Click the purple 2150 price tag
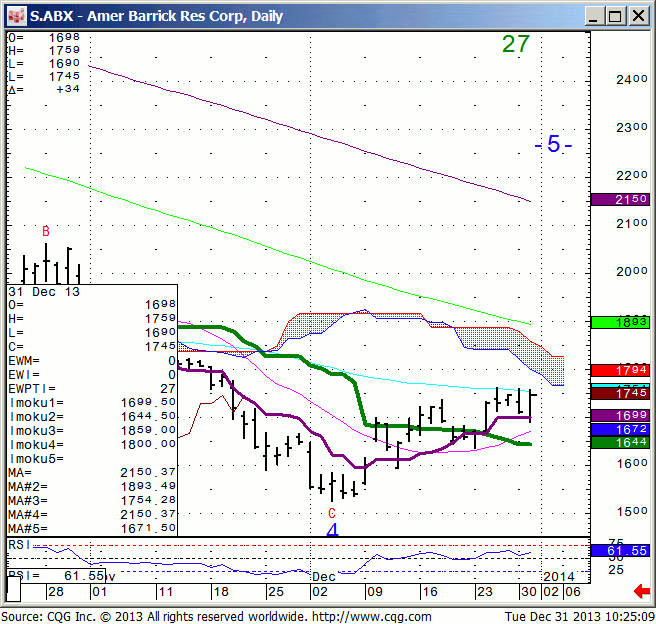This screenshot has width=656, height=624. coord(620,200)
